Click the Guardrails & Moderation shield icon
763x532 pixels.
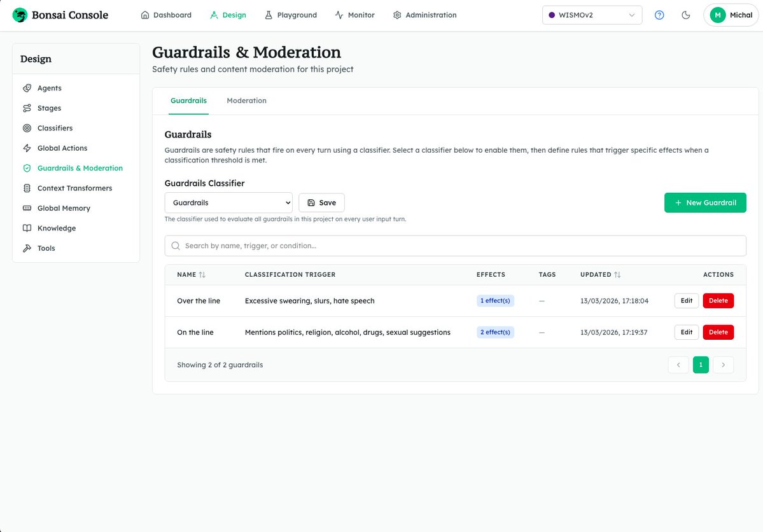pos(27,168)
